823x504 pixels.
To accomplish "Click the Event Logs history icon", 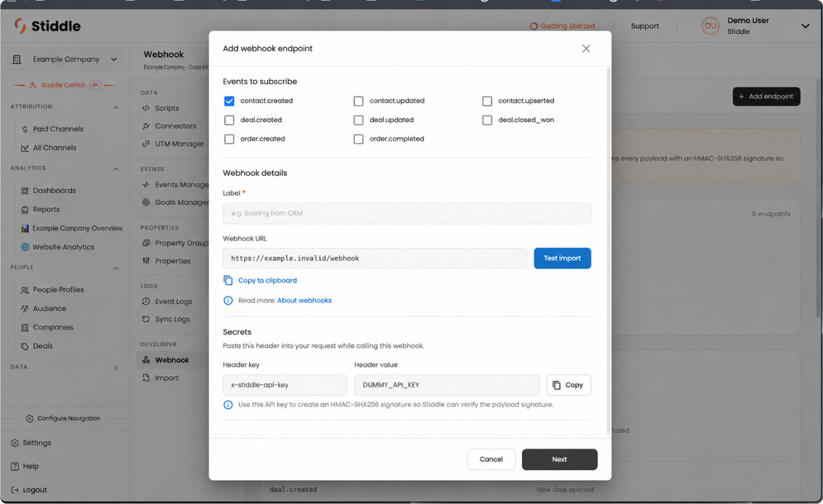I will tap(146, 301).
